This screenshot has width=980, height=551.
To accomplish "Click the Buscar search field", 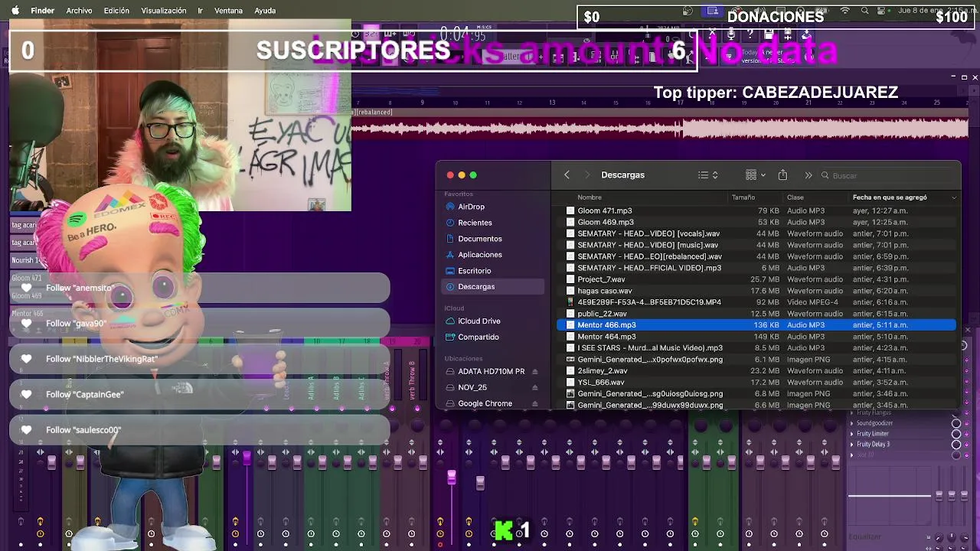I will tap(888, 175).
